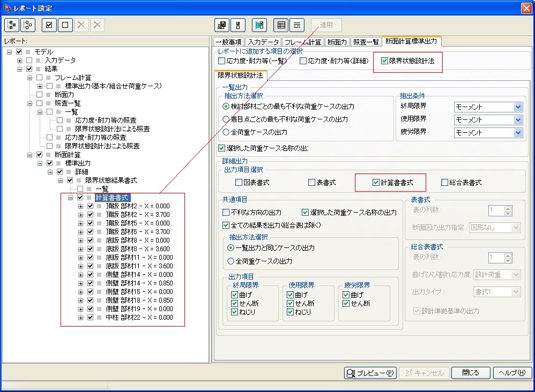
Task: Click the expand-all tree toolbar icon
Action: (x=12, y=25)
